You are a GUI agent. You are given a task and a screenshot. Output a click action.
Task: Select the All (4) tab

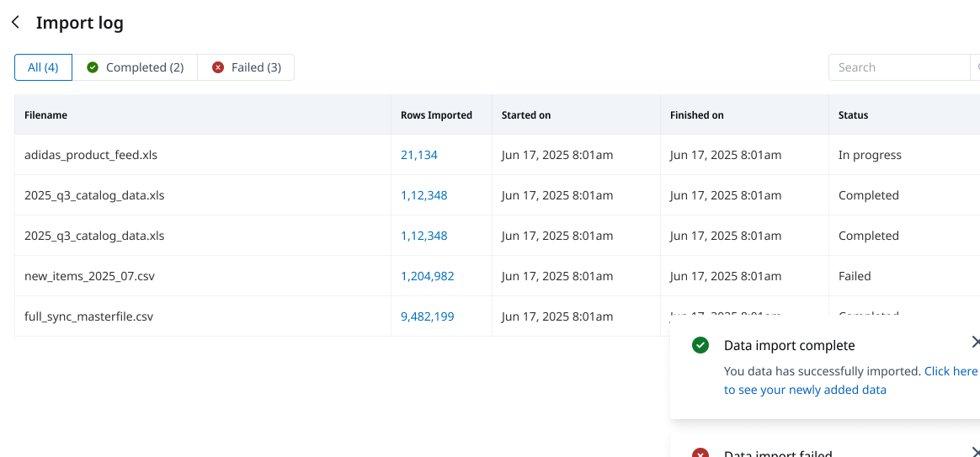click(x=43, y=67)
